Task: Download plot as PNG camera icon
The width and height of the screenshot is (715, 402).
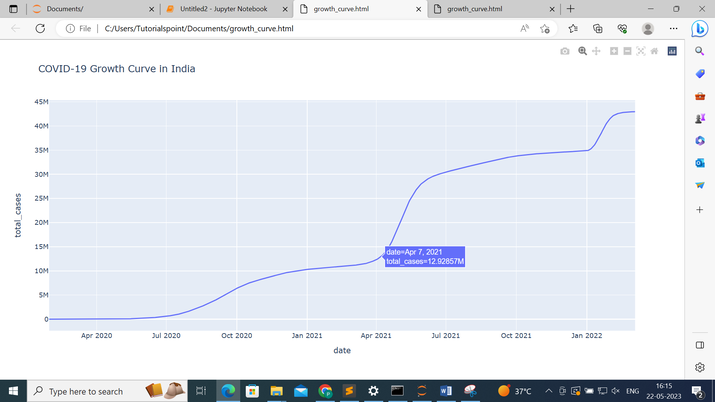Action: coord(565,51)
